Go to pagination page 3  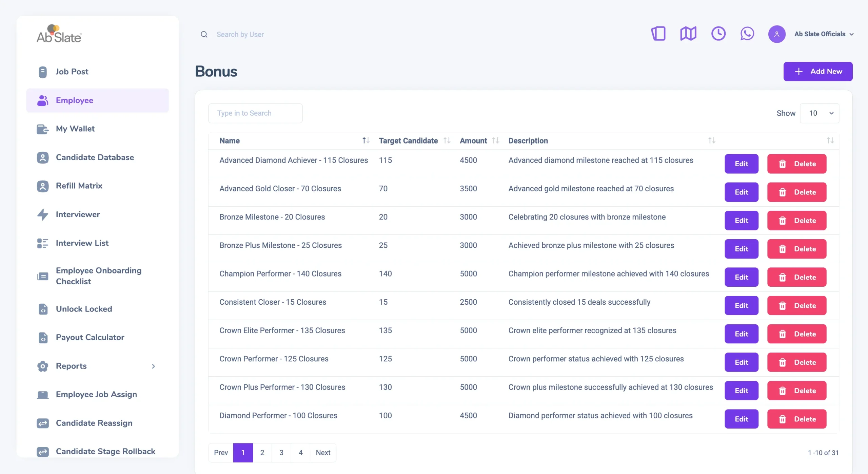[281, 453]
